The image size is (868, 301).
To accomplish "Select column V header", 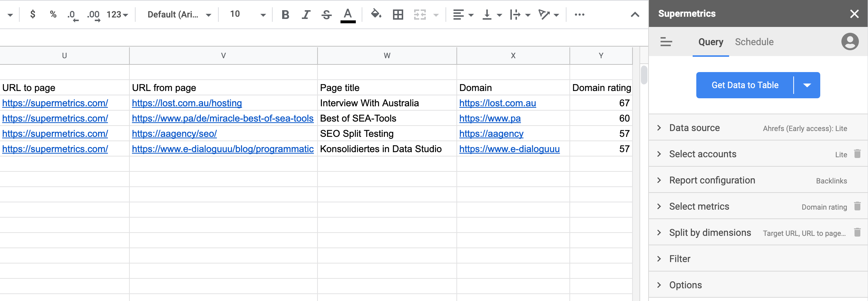I will click(223, 56).
